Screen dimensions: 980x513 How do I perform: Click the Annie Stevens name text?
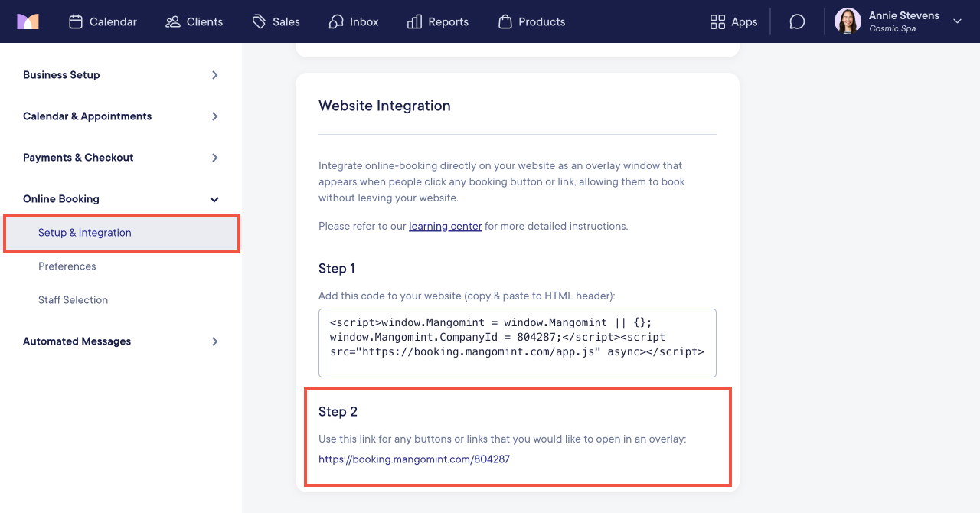(x=904, y=15)
